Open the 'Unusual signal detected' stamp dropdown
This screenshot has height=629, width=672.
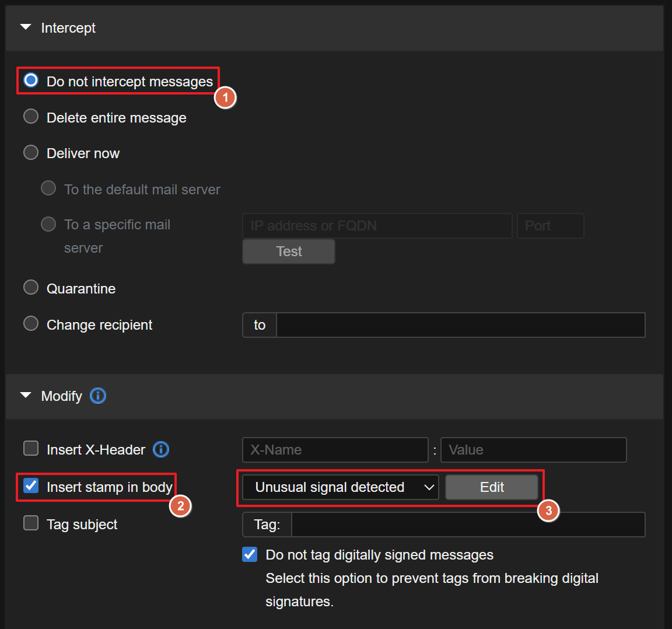(340, 487)
